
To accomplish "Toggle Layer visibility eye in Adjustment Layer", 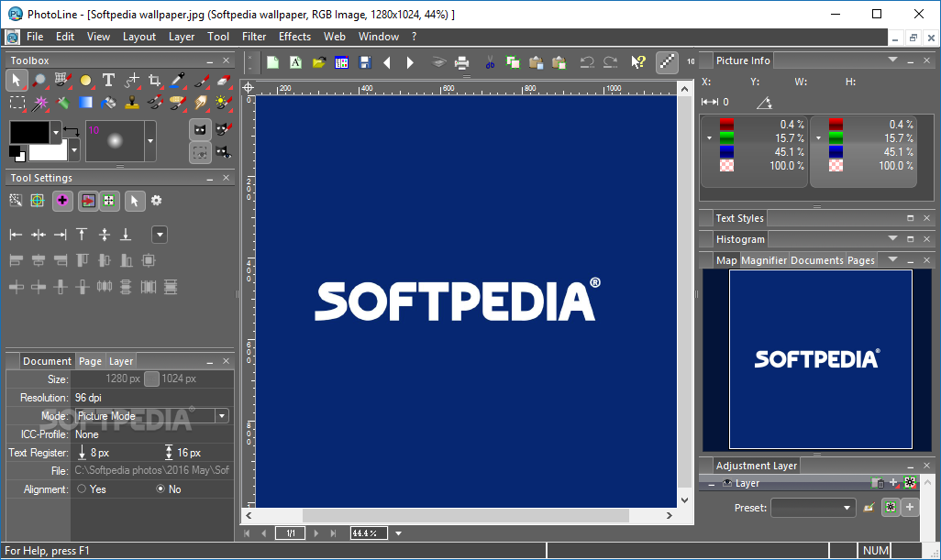I will pos(727,483).
